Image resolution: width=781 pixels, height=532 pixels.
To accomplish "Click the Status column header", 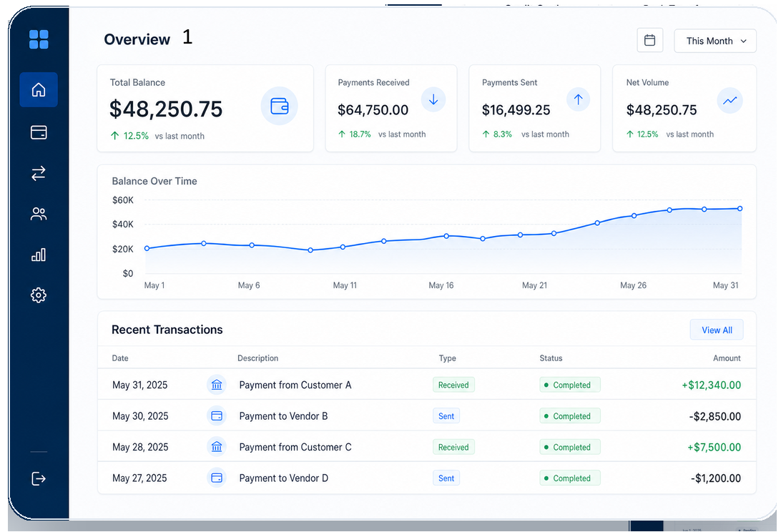I will tap(551, 358).
